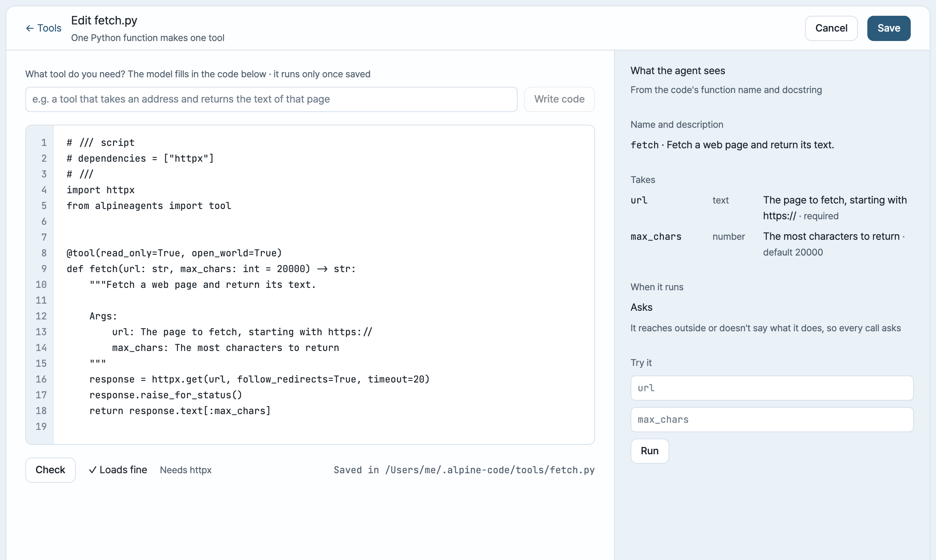
Task: Click 'default 20000' text
Action: (x=793, y=252)
